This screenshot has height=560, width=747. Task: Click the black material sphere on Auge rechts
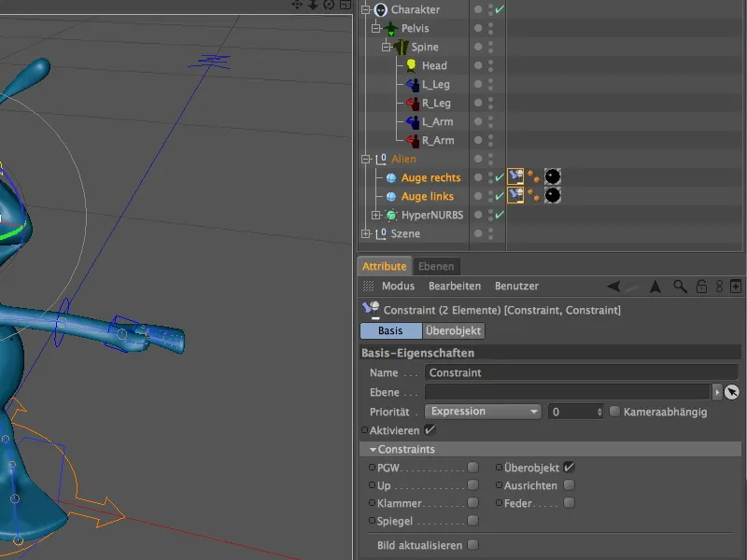pos(553,176)
